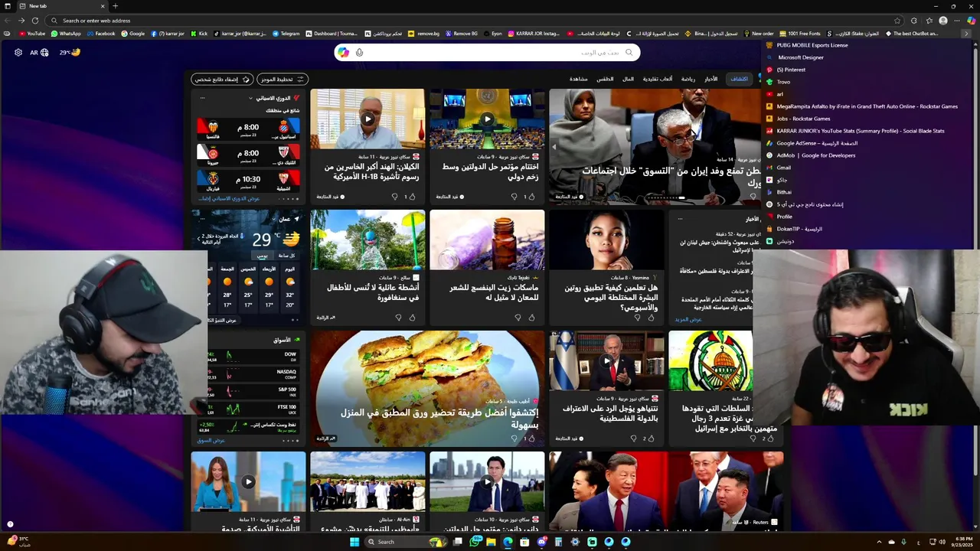
Task: Open the Facebook bookmark
Action: click(100, 34)
